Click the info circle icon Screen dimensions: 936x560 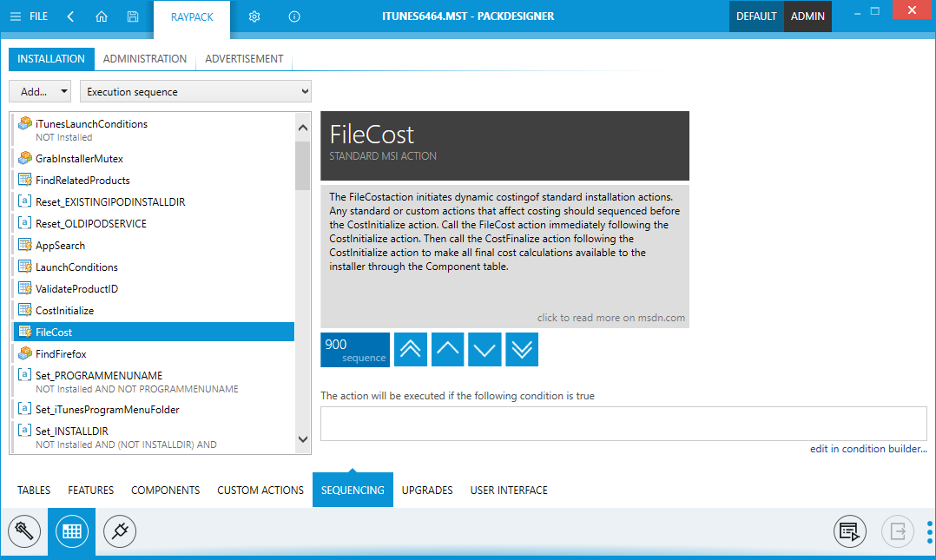[294, 16]
